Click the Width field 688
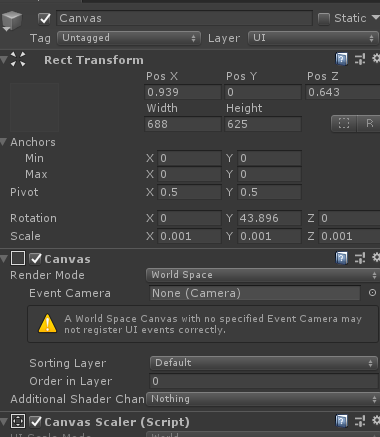380x437 pixels. 183,124
